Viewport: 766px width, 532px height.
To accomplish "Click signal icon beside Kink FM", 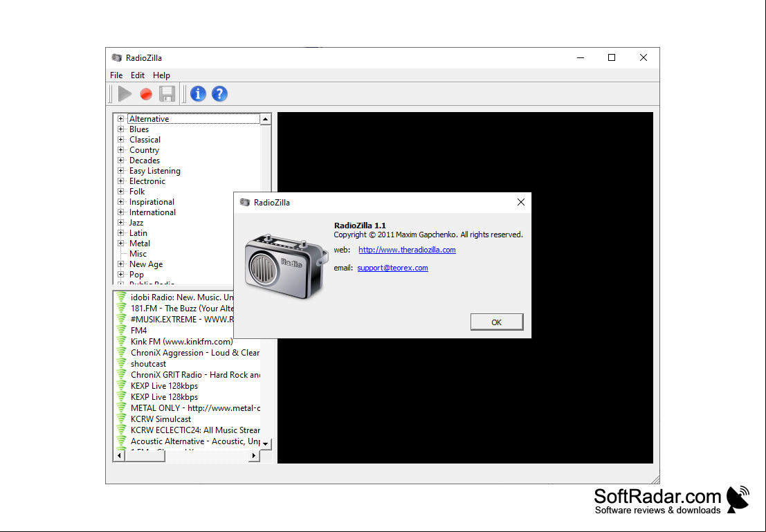I will click(x=121, y=342).
